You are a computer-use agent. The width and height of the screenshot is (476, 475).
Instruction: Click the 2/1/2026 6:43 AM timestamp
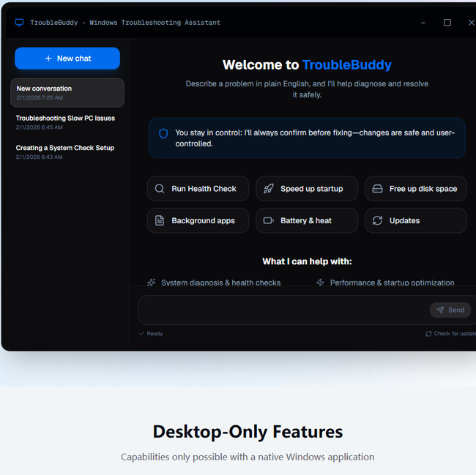tap(39, 157)
